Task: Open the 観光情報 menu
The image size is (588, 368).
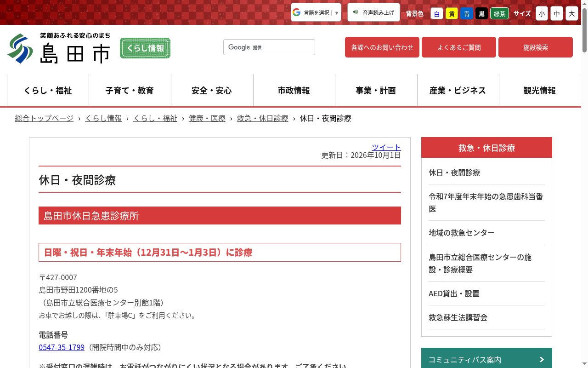Action: (x=540, y=91)
